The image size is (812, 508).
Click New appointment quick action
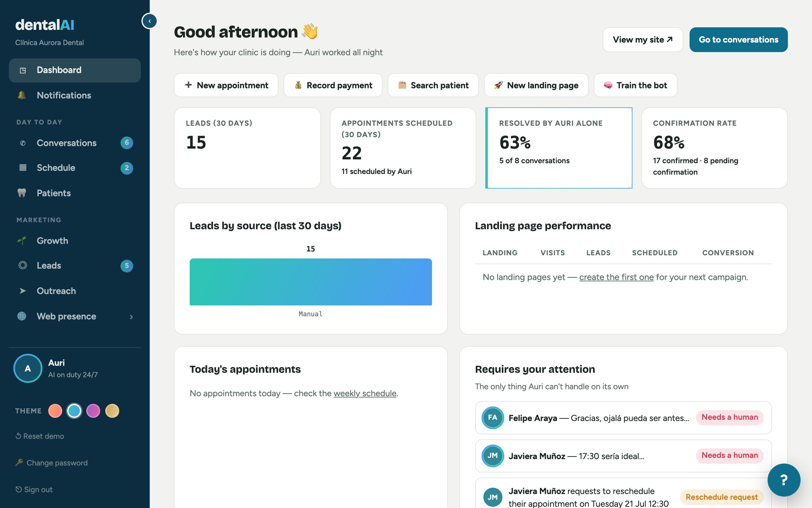point(226,85)
